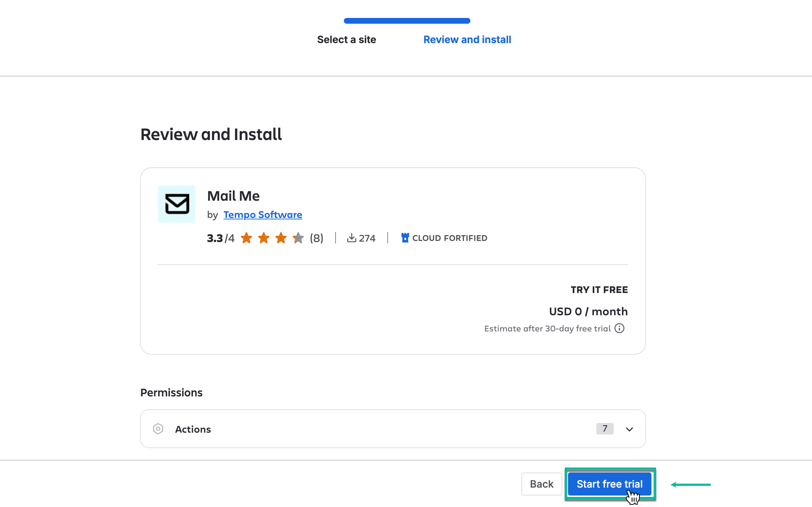Screen dimensions: 812x507
Task: Click the first orange rating star
Action: click(x=246, y=238)
